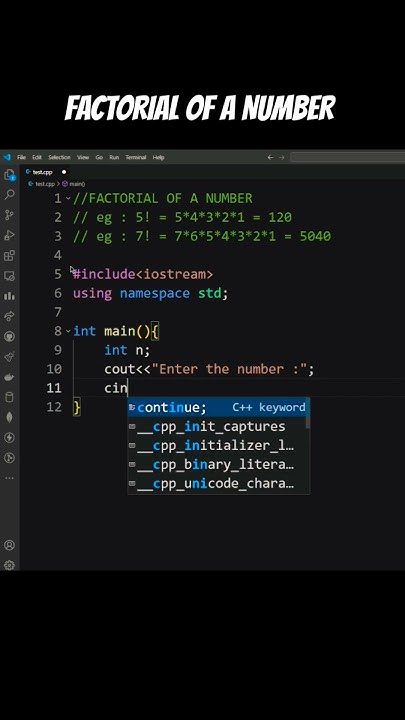Select the __cpp_binary_litera… suggestion
This screenshot has height=720, width=405.
pos(216,465)
